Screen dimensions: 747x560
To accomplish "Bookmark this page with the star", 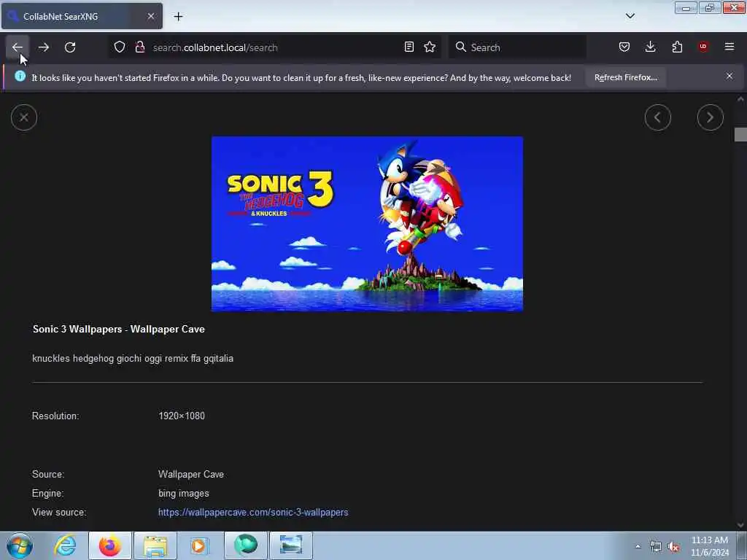I will (x=430, y=47).
